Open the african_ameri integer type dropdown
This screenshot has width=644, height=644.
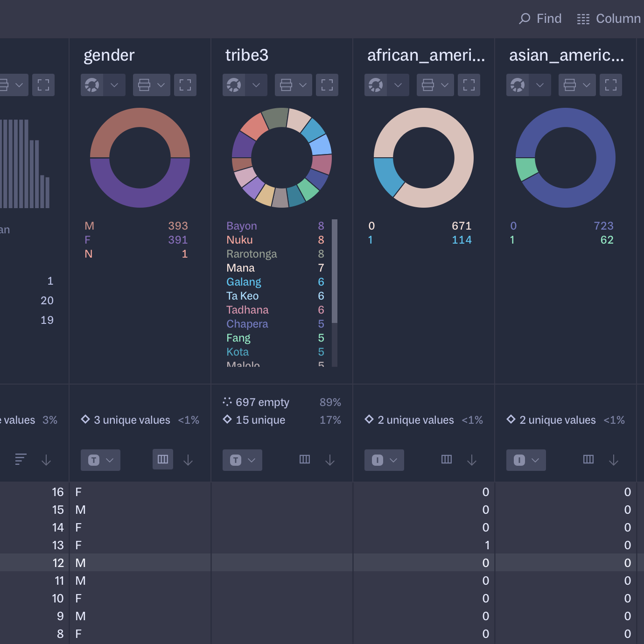384,460
